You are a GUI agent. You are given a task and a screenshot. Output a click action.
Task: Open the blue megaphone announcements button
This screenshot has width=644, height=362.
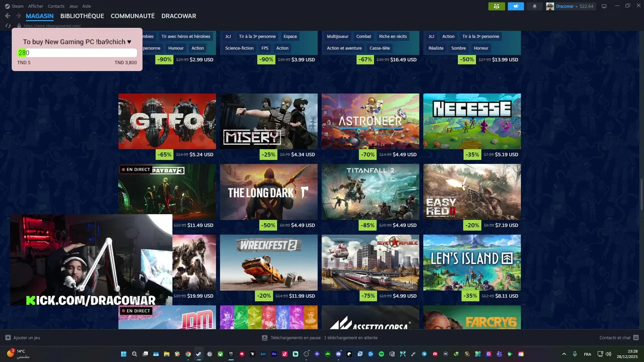click(516, 6)
